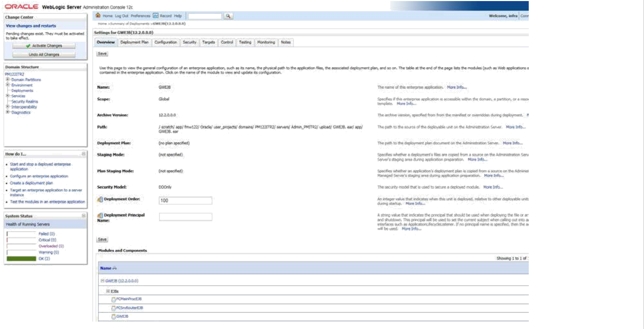Click the OK (2) status link
The width and height of the screenshot is (644, 329).
coord(44,259)
